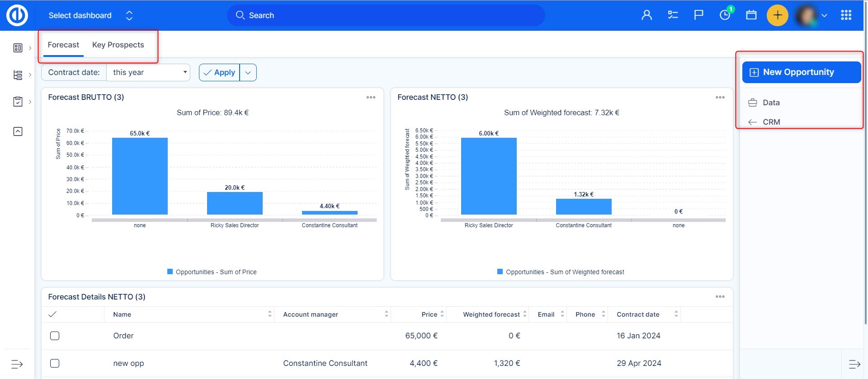The width and height of the screenshot is (868, 379).
Task: Open the calendar icon in top bar
Action: pos(751,15)
